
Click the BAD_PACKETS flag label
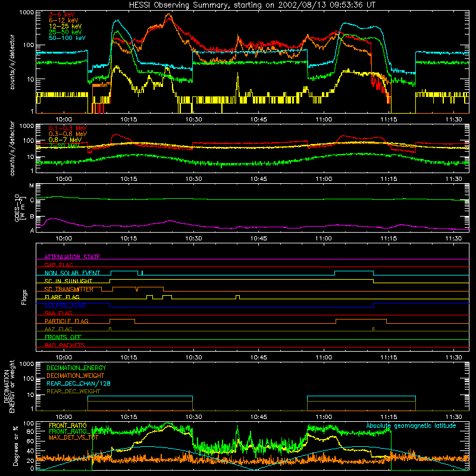65,345
